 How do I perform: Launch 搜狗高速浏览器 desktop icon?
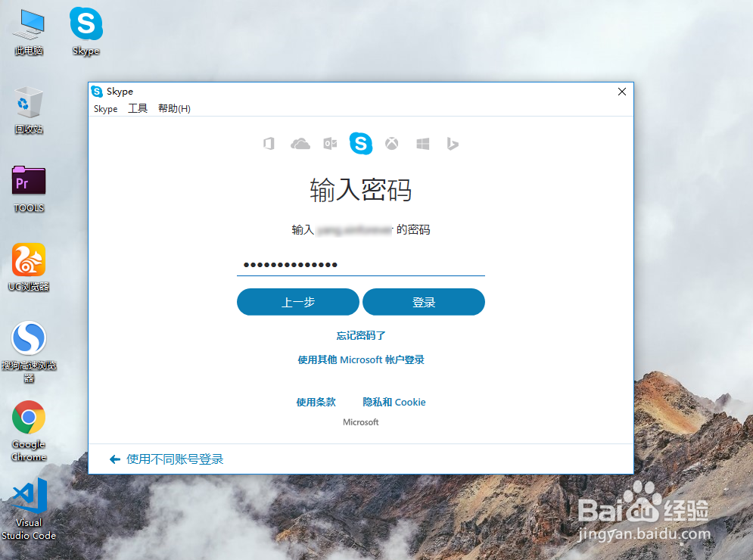pyautogui.click(x=28, y=352)
